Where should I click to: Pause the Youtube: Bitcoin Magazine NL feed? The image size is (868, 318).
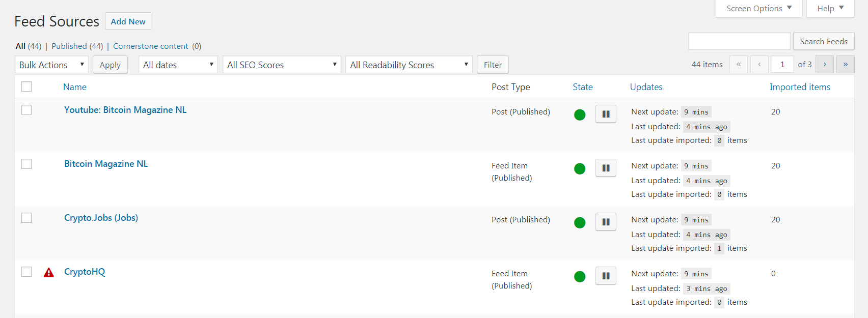point(606,114)
